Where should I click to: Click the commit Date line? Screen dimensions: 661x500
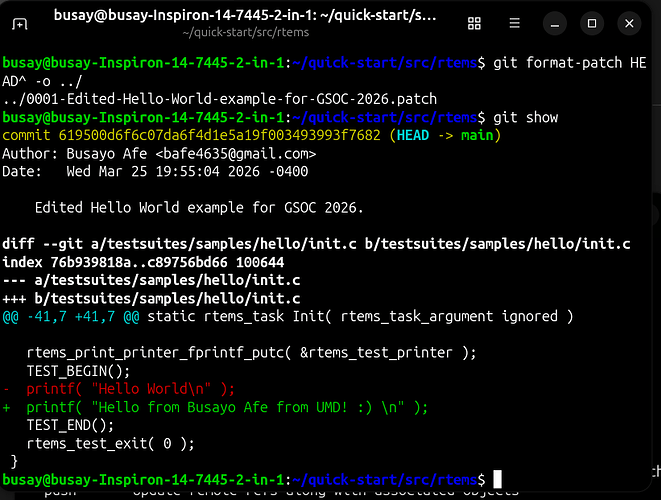click(x=160, y=172)
